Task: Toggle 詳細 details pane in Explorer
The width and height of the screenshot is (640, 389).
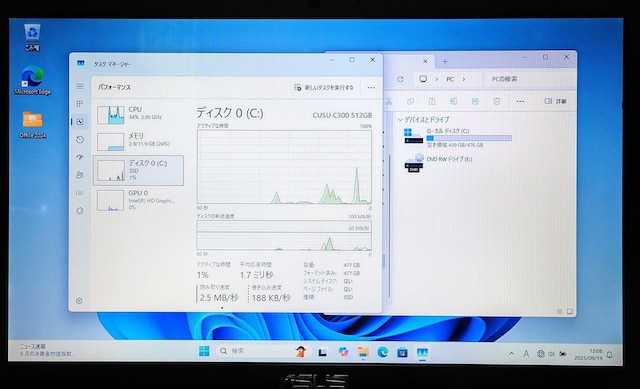Action: tap(556, 101)
